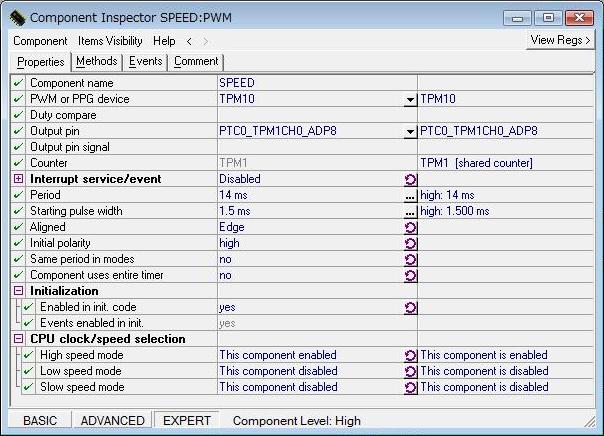Click the cycle icon for High speed mode
Image resolution: width=604 pixels, height=436 pixels.
pos(410,355)
